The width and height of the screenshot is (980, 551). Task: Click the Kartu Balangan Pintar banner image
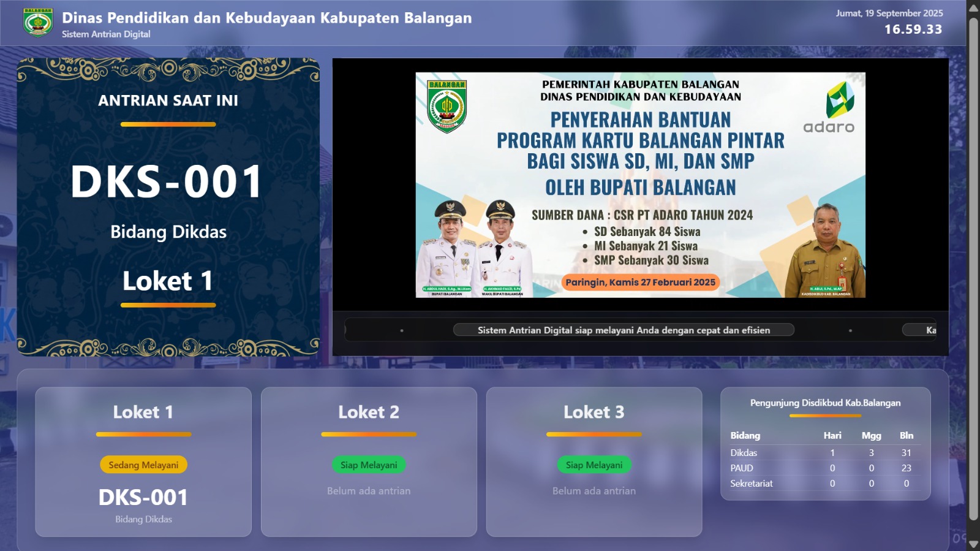[640, 185]
